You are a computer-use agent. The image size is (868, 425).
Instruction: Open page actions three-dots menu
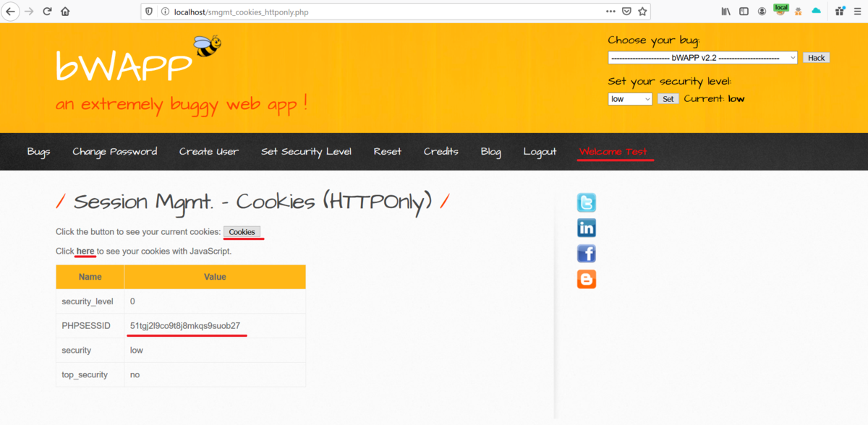(610, 12)
